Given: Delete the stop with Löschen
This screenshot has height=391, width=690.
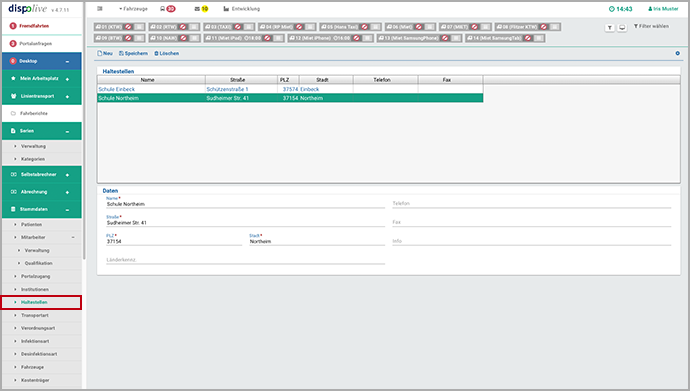Looking at the screenshot, I should click(166, 53).
